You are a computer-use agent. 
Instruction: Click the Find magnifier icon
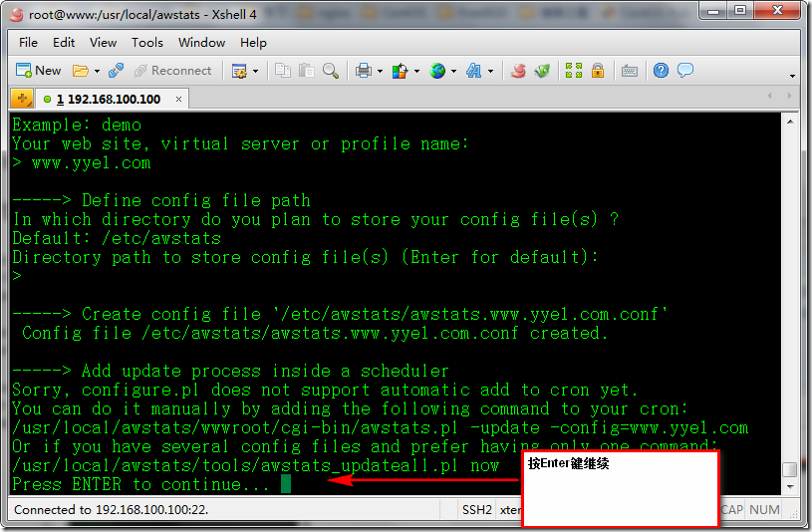(x=331, y=70)
